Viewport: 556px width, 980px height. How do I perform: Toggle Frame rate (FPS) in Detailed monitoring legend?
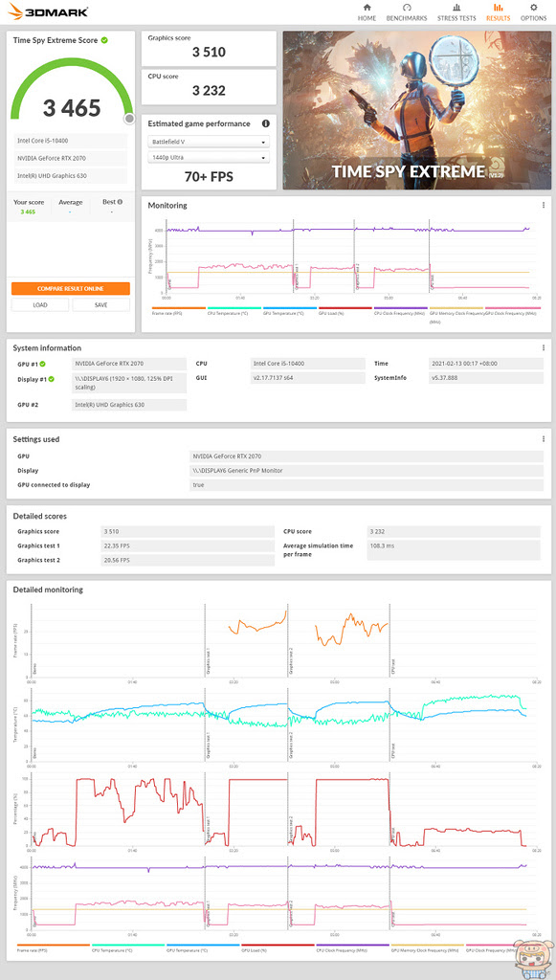click(53, 948)
